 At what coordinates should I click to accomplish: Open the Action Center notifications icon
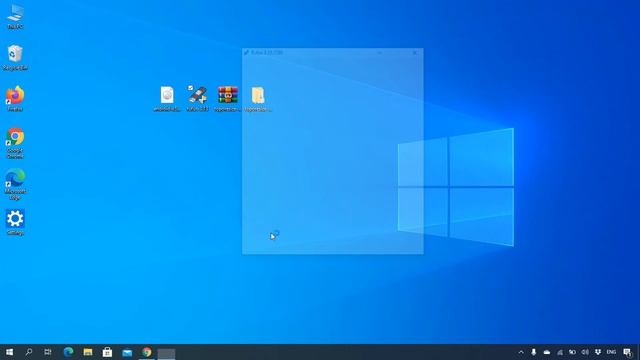point(627,352)
